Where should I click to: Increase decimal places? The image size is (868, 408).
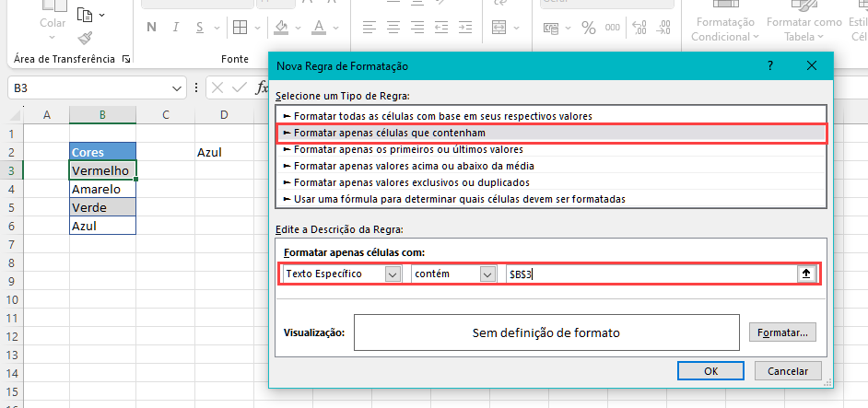coord(639,28)
